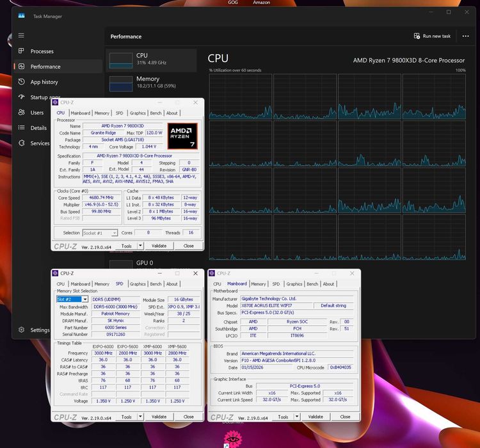Open the SPD tab in the top CPU-Z window
The height and width of the screenshot is (448, 480).
pyautogui.click(x=120, y=113)
